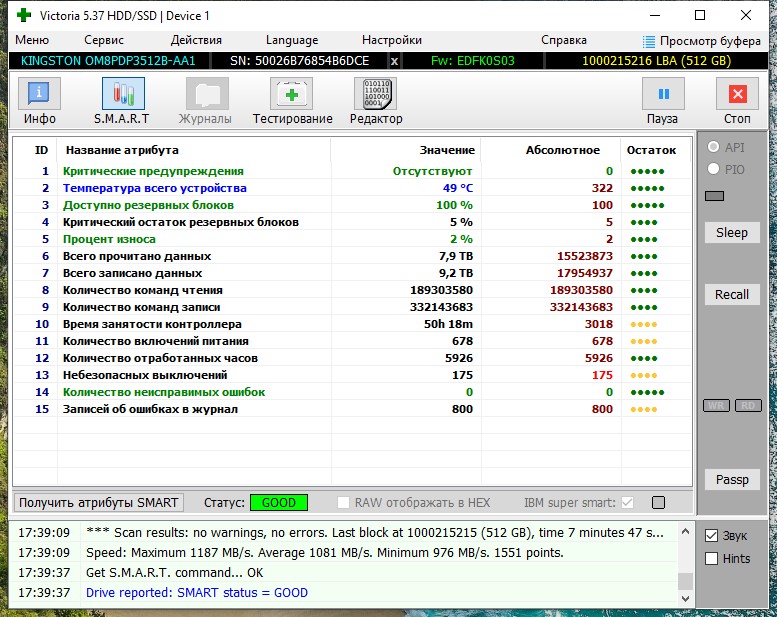This screenshot has width=777, height=617.
Task: Click the Получить атрибуты SMART button
Action: pos(99,503)
